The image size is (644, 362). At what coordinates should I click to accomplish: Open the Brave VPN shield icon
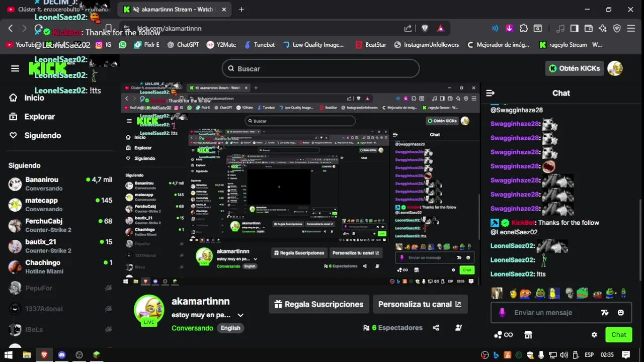coord(617,28)
